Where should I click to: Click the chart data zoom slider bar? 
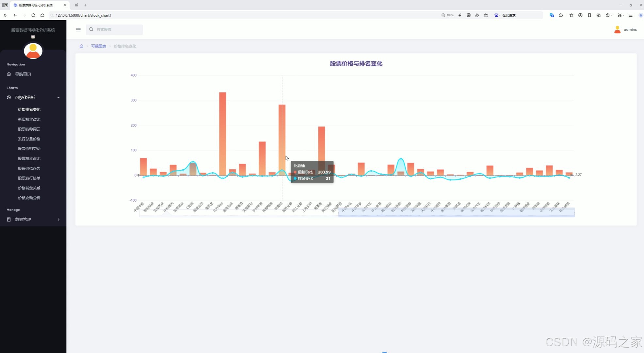coord(456,212)
